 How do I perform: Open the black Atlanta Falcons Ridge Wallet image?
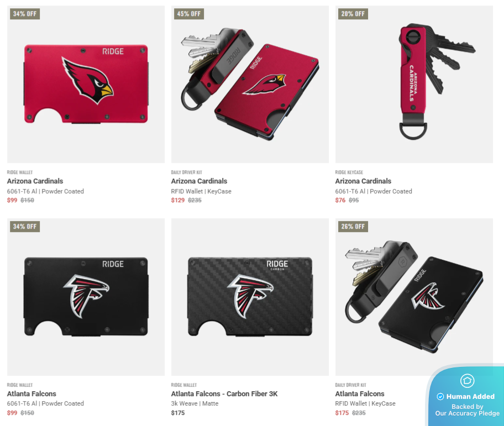pos(86,297)
